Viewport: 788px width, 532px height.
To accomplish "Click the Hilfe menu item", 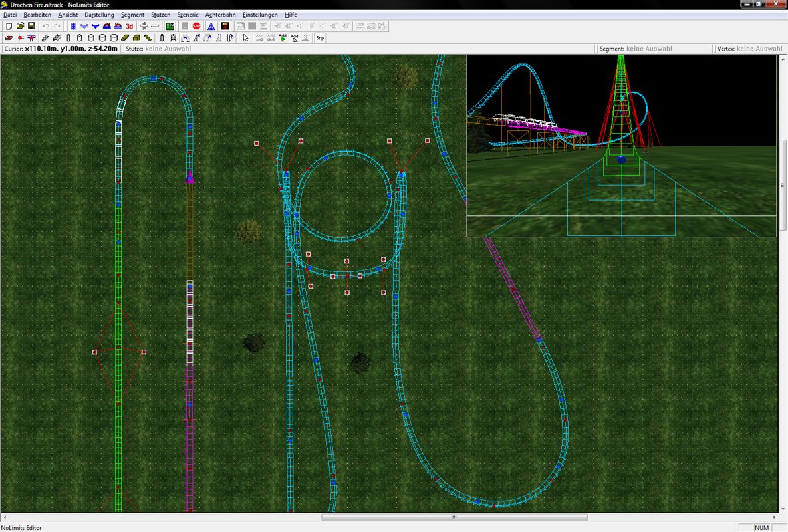I will 291,15.
